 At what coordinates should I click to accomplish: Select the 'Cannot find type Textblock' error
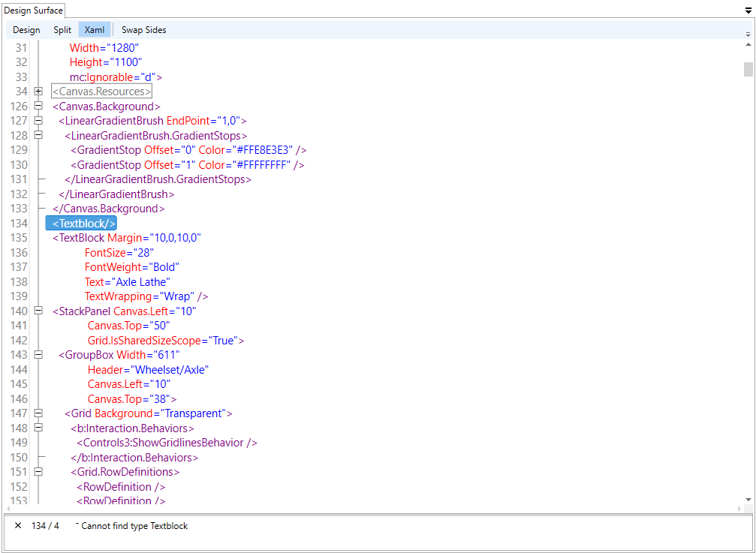coord(134,526)
